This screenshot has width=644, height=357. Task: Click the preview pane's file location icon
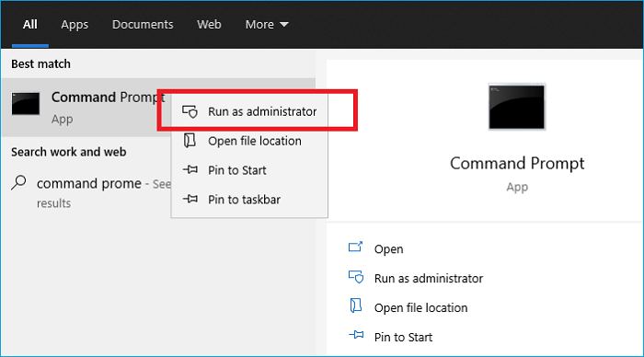(356, 306)
